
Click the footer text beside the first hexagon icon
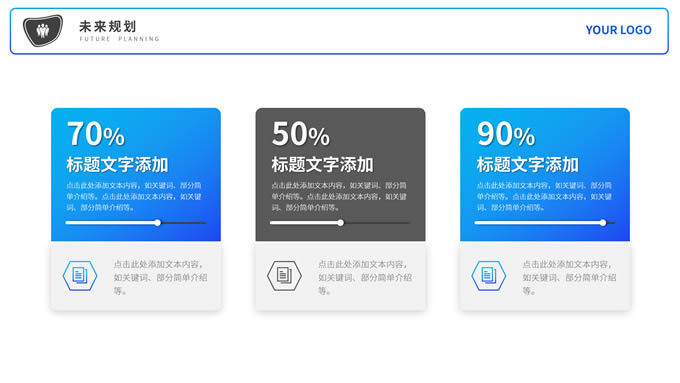[160, 278]
